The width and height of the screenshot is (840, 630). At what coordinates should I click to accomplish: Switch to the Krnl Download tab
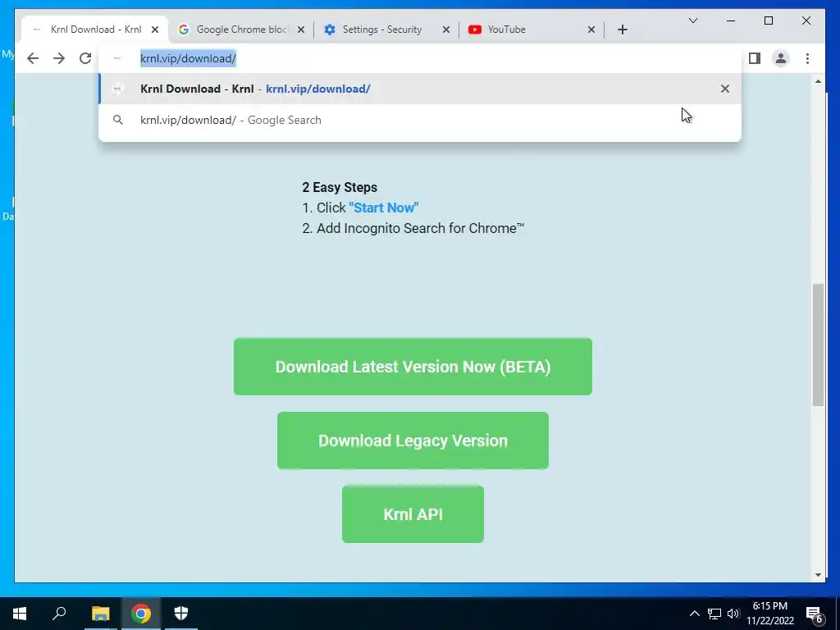(x=95, y=30)
